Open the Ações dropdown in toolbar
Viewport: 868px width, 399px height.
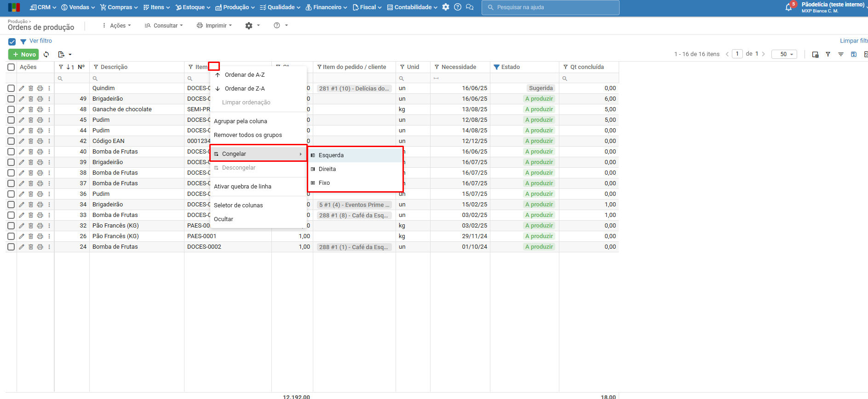click(x=117, y=26)
